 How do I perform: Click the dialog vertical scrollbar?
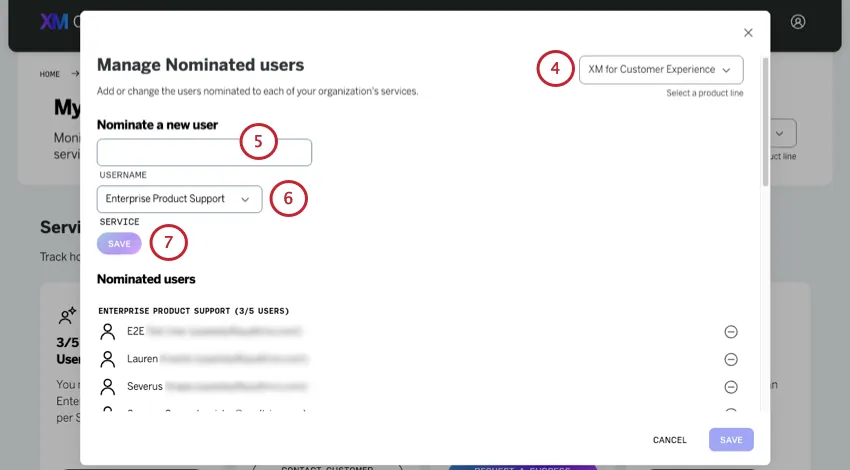(765, 122)
